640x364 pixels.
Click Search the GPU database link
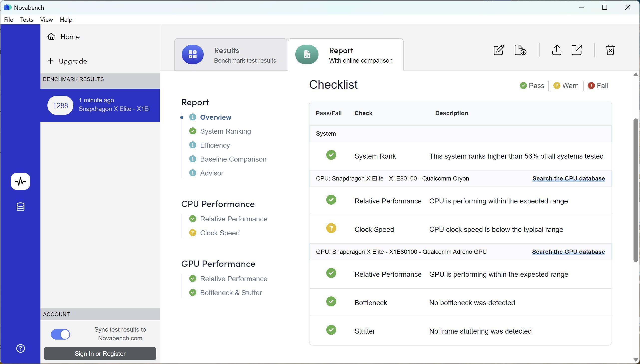coord(568,252)
